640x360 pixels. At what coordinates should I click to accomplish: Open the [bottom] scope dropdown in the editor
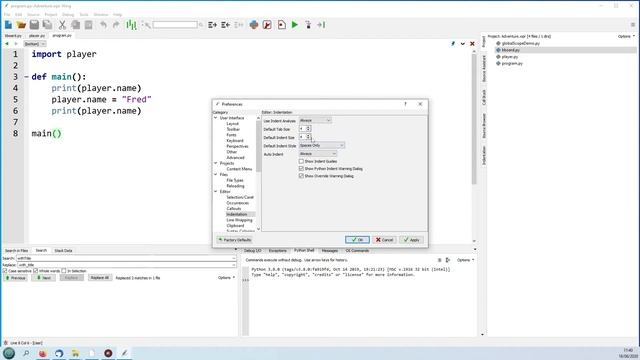pyautogui.click(x=35, y=44)
